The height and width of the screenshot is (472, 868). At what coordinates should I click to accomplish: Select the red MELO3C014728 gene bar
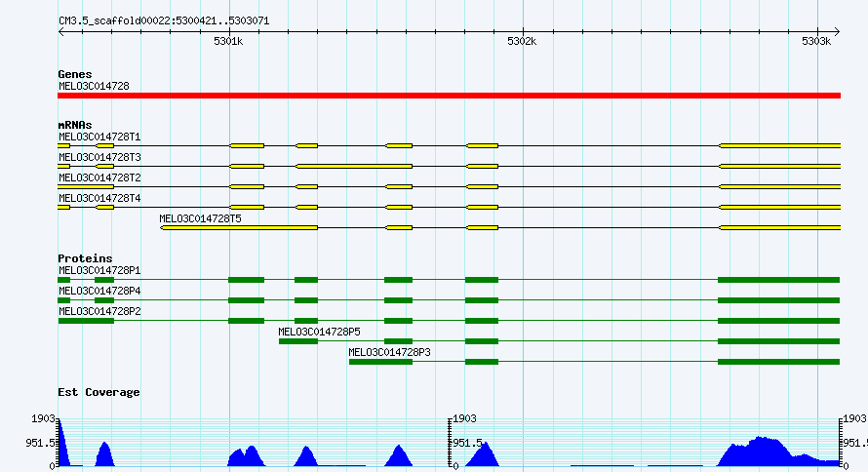pyautogui.click(x=449, y=96)
